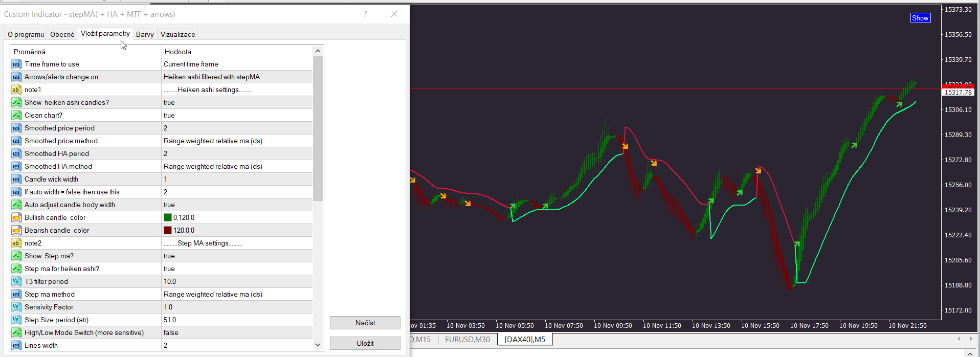Click the blue Show button on chart
This screenshot has width=980, height=357.
point(920,18)
